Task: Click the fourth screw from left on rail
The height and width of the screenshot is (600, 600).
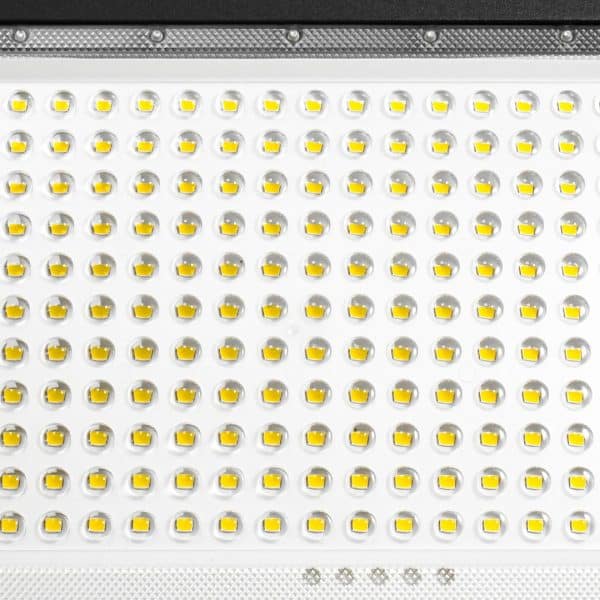Action: (x=430, y=36)
